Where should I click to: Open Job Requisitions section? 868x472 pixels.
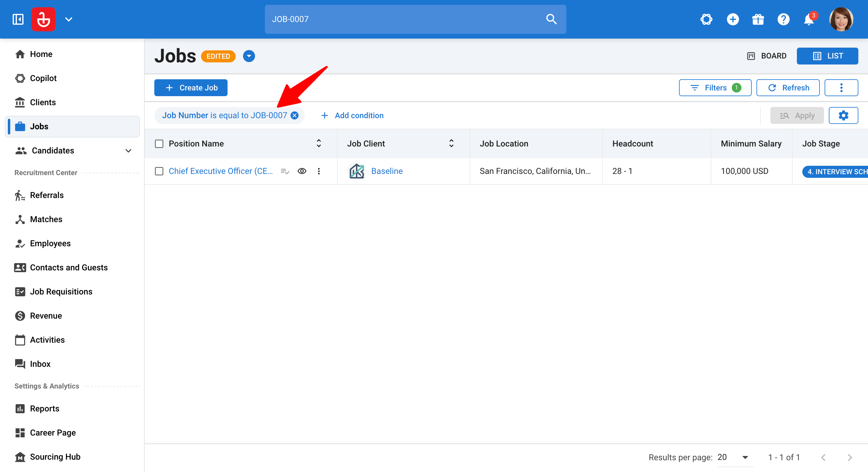pyautogui.click(x=72, y=291)
